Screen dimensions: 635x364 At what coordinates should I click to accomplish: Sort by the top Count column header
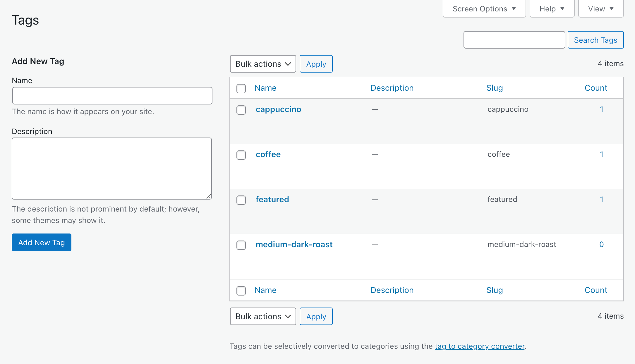point(595,88)
